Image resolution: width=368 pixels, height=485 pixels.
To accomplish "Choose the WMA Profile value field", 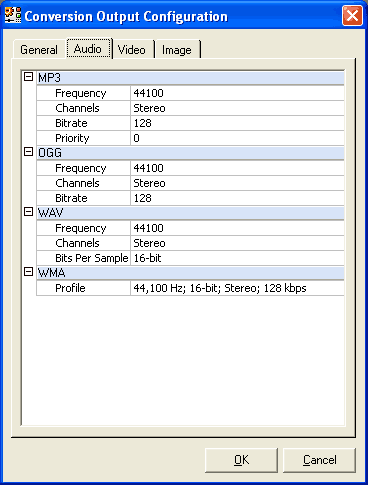I will coord(237,288).
